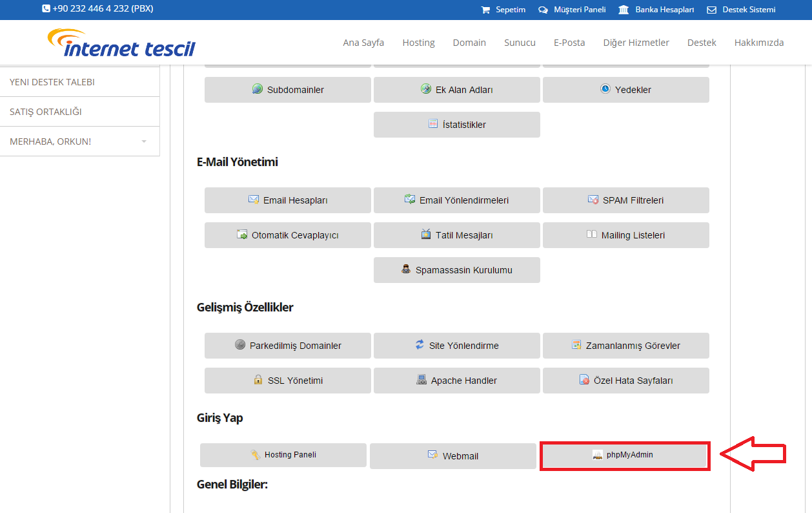Open SATIŞ ORTAKLIĞI sidebar item

click(80, 112)
